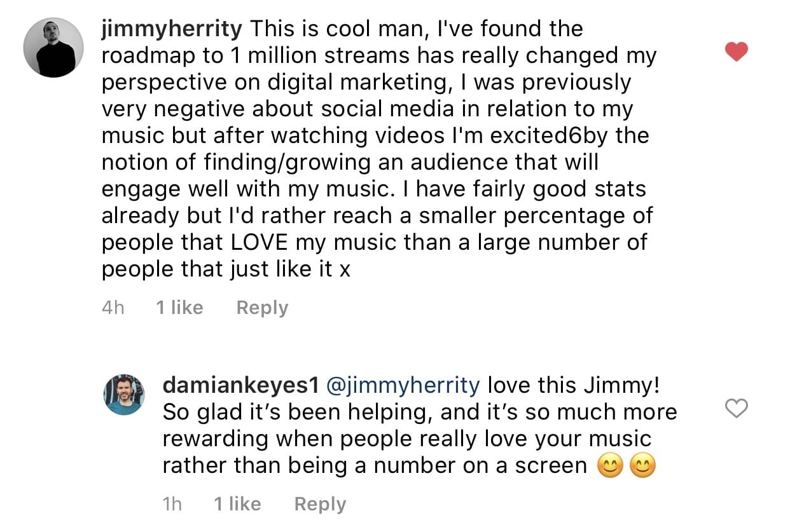790x532 pixels.
Task: Like damiankeyes1's reply with the heart outline
Action: click(x=736, y=409)
